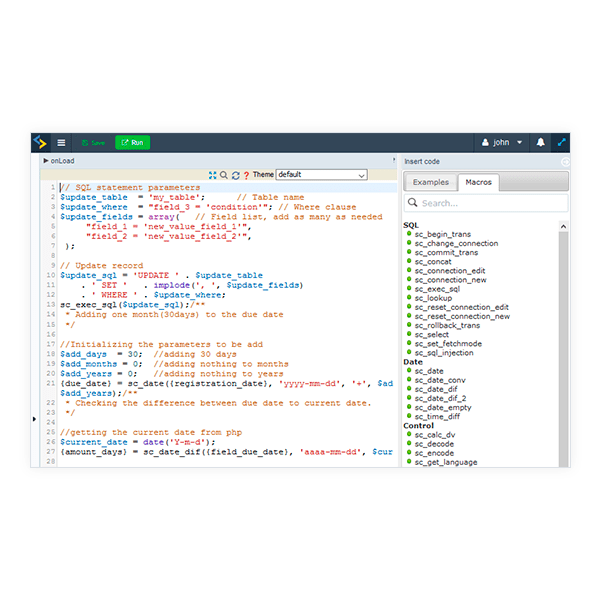Image resolution: width=600 pixels, height=600 pixels.
Task: Select the sc_encode macro
Action: click(434, 453)
